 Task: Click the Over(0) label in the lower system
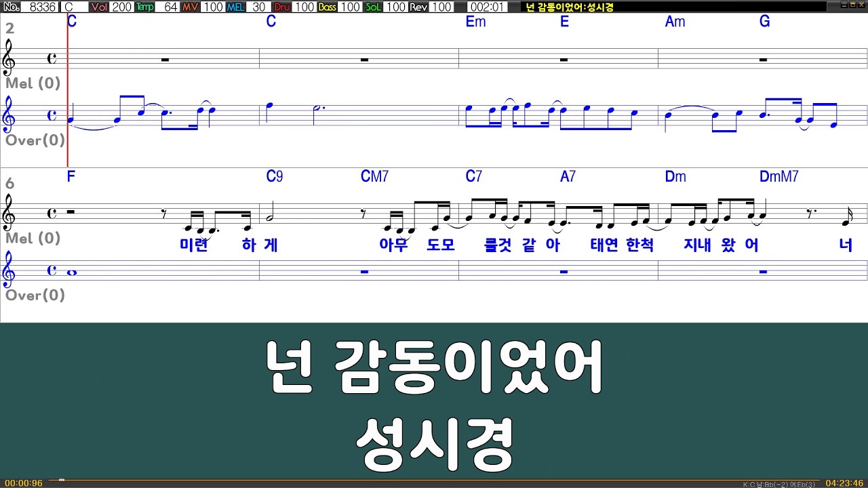(35, 296)
